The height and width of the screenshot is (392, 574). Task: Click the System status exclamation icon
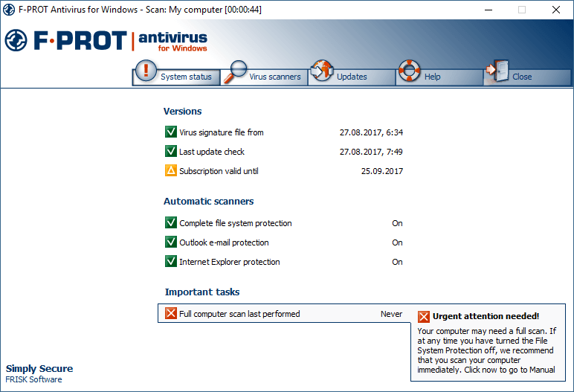(146, 71)
